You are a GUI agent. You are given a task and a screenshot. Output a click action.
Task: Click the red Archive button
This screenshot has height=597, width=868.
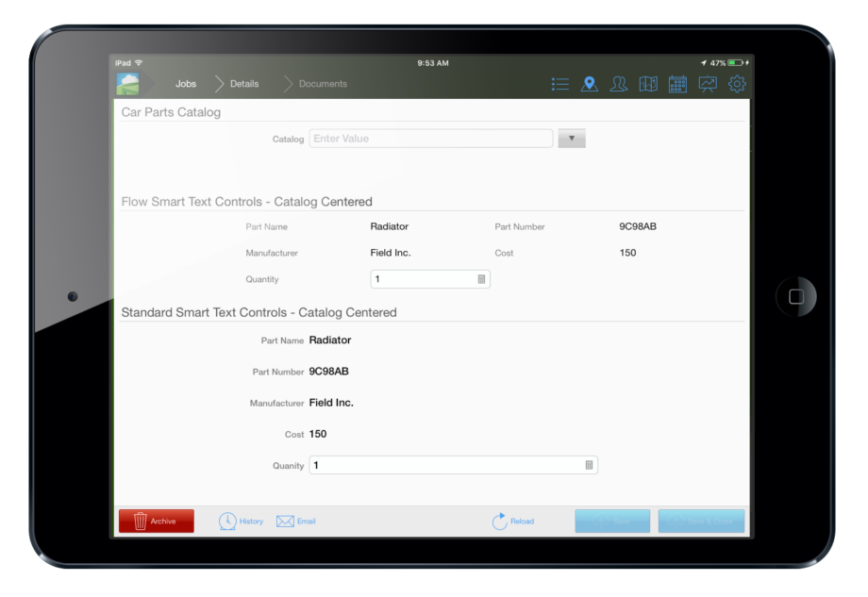157,522
